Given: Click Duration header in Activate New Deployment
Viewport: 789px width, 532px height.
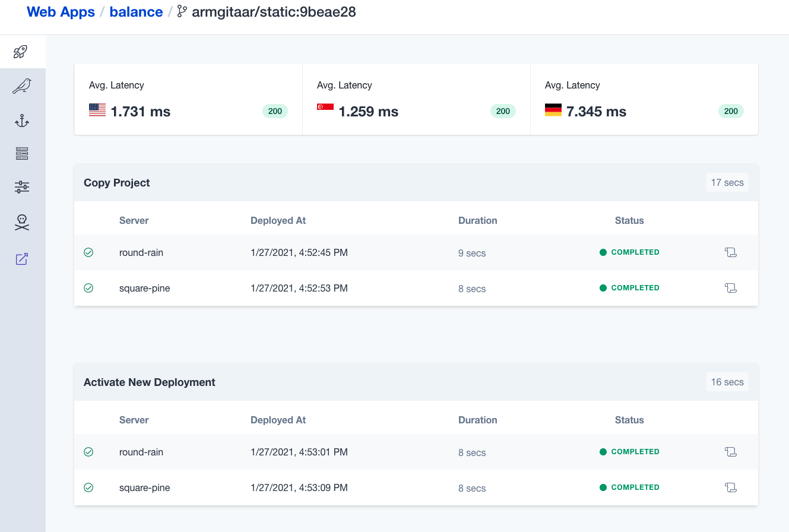Looking at the screenshot, I should 478,420.
